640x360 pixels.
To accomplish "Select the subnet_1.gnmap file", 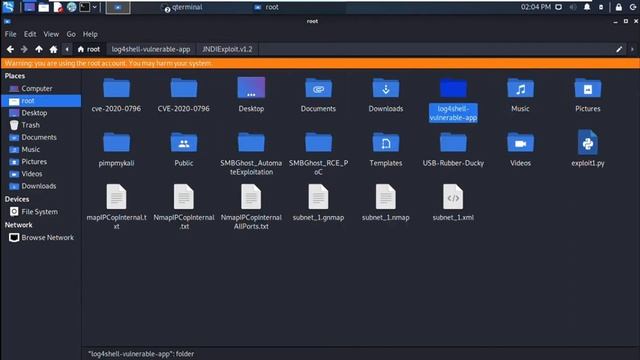I will click(x=318, y=197).
